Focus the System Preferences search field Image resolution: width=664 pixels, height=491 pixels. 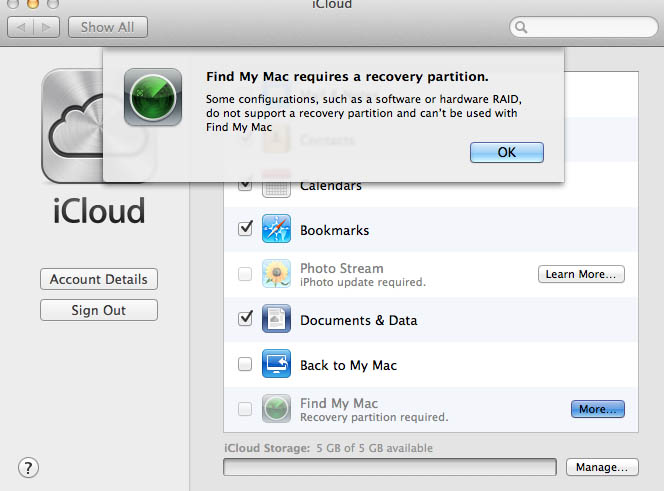[584, 27]
